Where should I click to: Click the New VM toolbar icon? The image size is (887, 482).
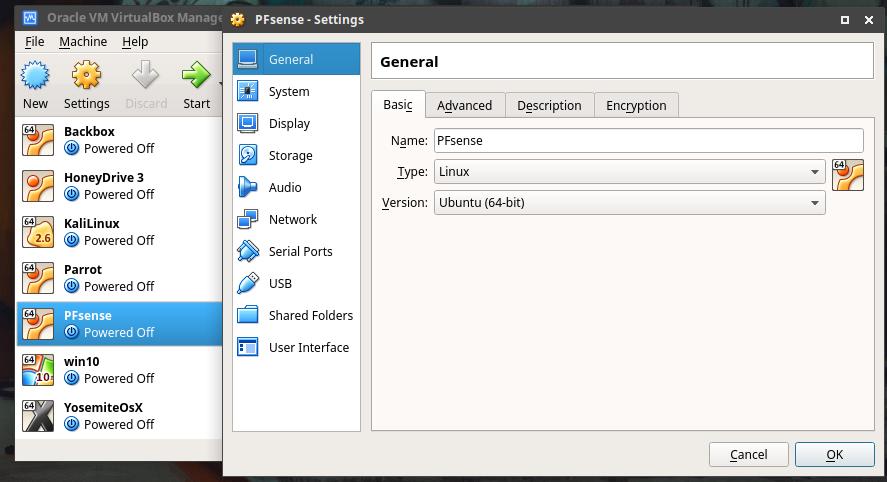tap(35, 75)
